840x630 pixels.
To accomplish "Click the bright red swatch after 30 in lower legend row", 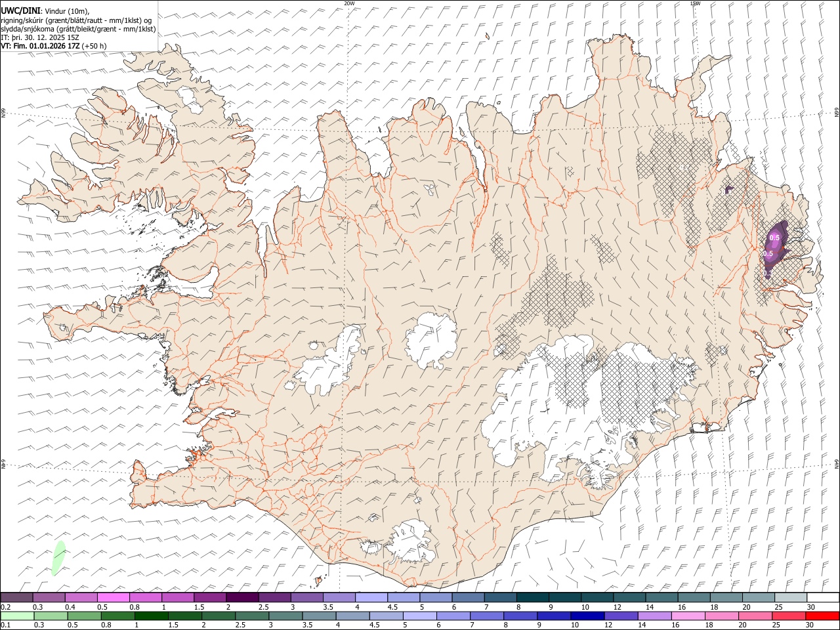I will 823,616.
